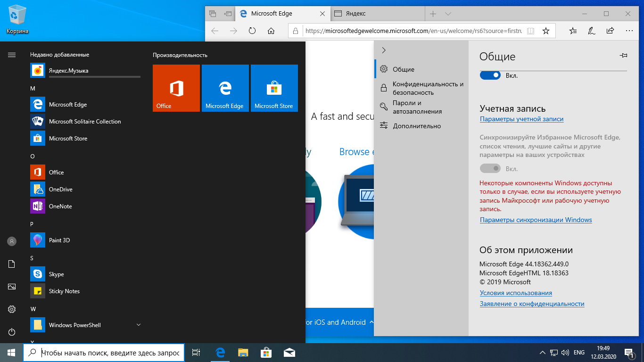Launch OneNote from the apps list
The width and height of the screenshot is (644, 362).
tap(85, 206)
